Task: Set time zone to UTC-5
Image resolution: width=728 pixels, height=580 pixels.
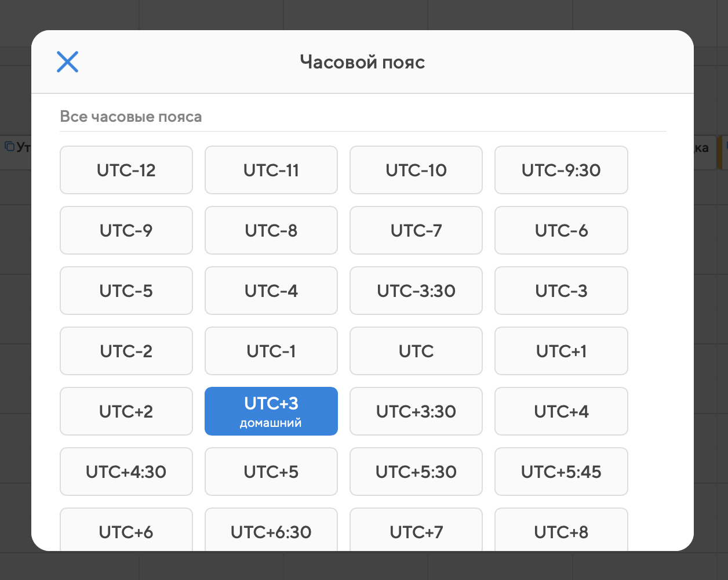Action: [x=126, y=291]
